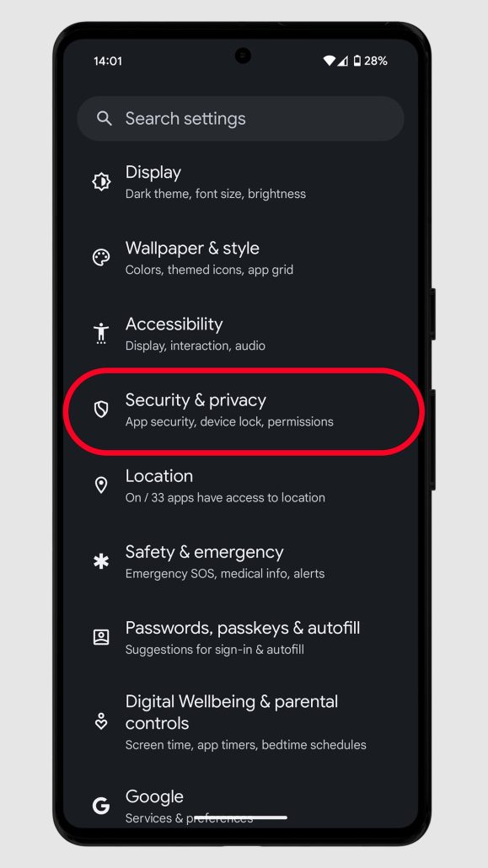The image size is (488, 868).
Task: Tap the Digital Wellbeing heart icon
Action: point(101,721)
